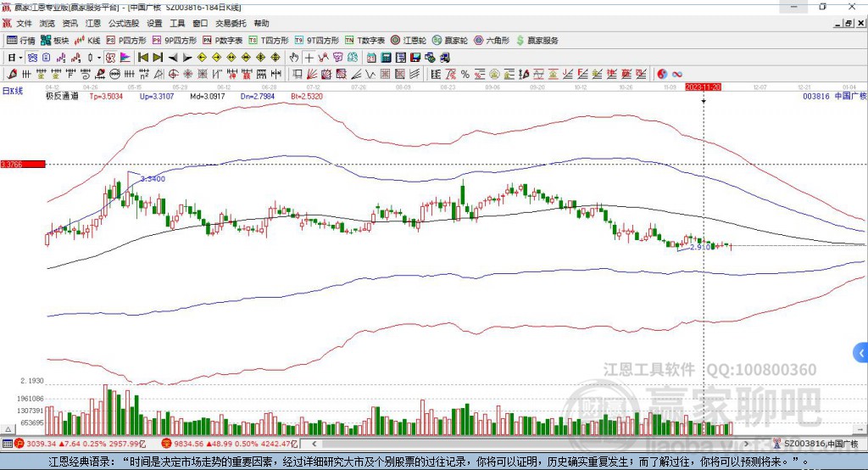Jump to first bar icon

pyautogui.click(x=142, y=58)
